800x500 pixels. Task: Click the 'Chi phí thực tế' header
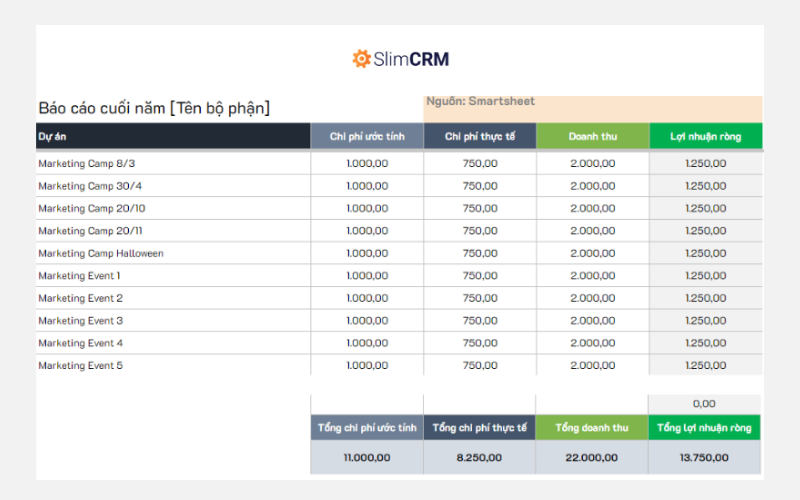point(480,136)
